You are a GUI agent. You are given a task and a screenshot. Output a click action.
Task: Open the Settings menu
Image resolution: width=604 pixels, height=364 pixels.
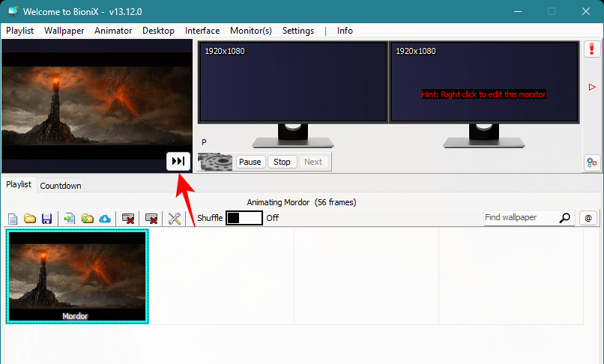coord(298,31)
